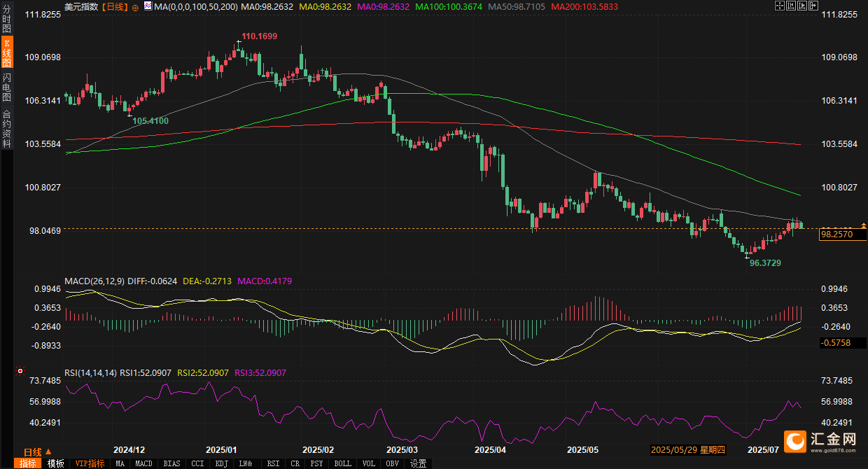Apply the CR indicator button
Image resolution: width=868 pixels, height=469 pixels.
coord(295,463)
